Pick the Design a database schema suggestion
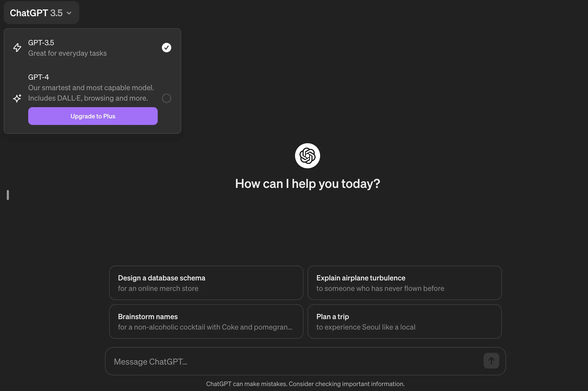 click(206, 283)
